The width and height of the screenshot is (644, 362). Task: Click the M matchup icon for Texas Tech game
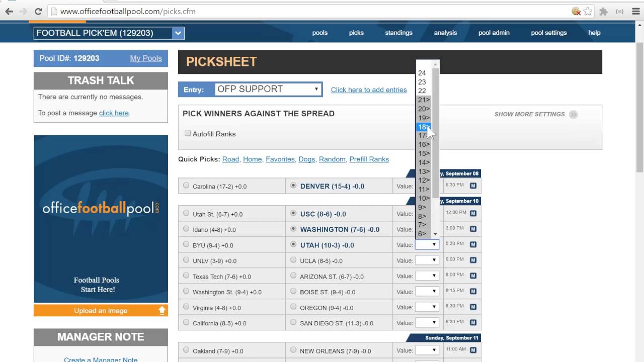pyautogui.click(x=473, y=276)
